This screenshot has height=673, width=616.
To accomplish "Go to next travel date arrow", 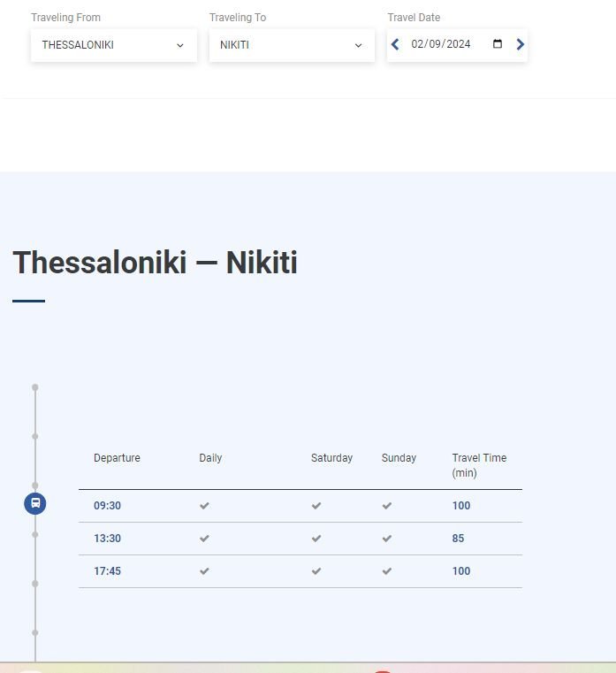I will tap(520, 44).
